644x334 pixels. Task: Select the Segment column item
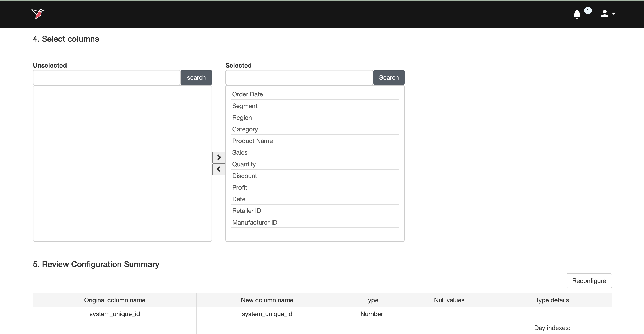(x=245, y=106)
